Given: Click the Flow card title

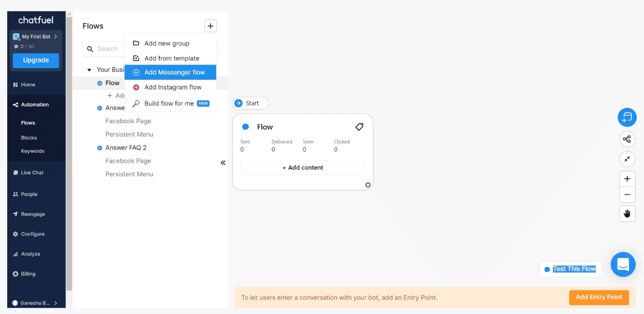Looking at the screenshot, I should (x=265, y=127).
